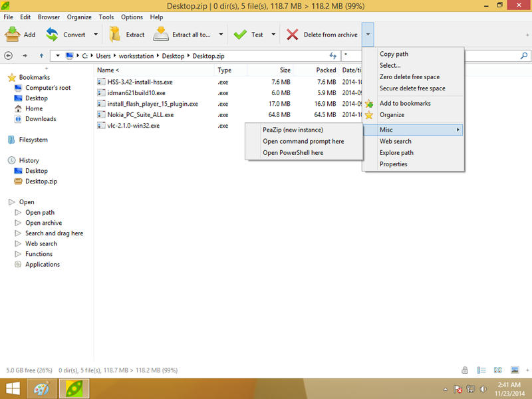The height and width of the screenshot is (399, 532).
Task: Open the Windows Start button
Action: pyautogui.click(x=13, y=388)
